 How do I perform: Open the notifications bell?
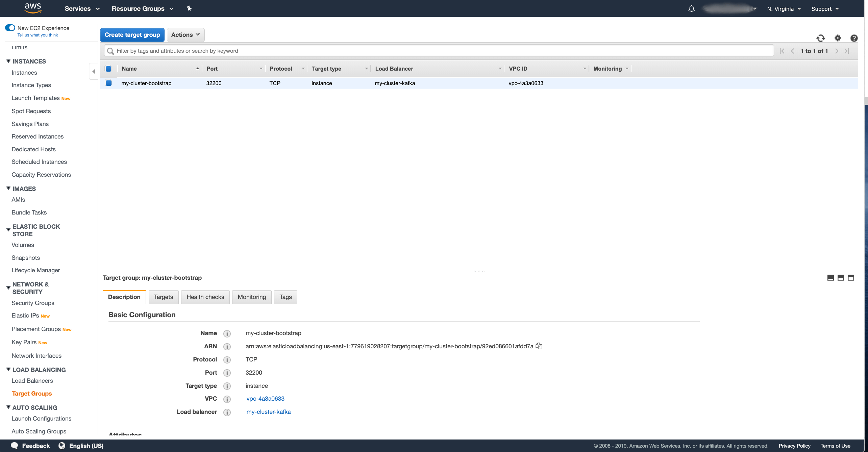[x=691, y=9]
